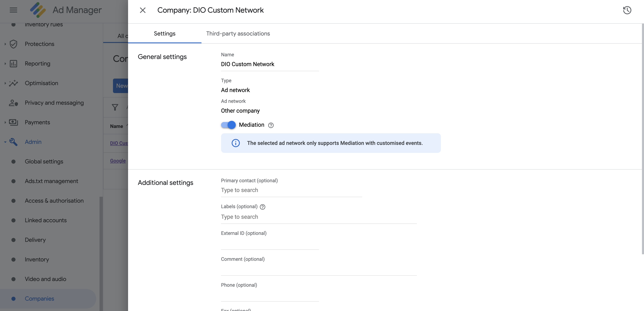Click the filter funnel icon
This screenshot has height=311, width=644.
click(x=115, y=107)
